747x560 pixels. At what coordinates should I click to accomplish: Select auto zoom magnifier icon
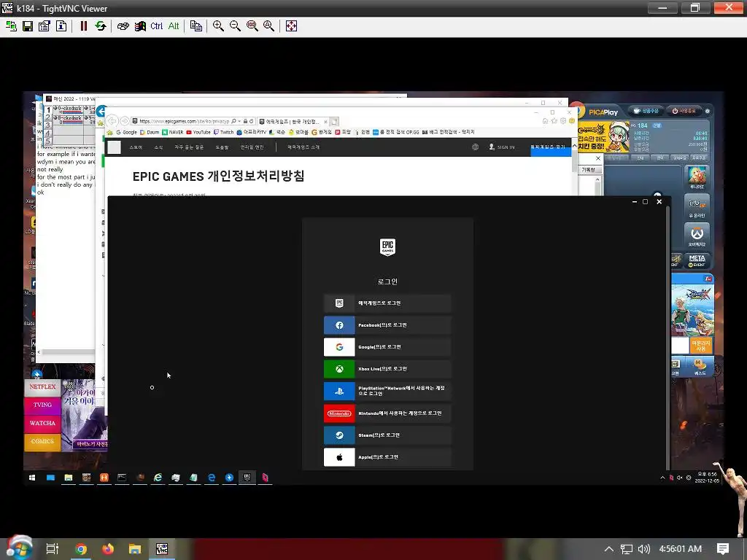tap(268, 26)
